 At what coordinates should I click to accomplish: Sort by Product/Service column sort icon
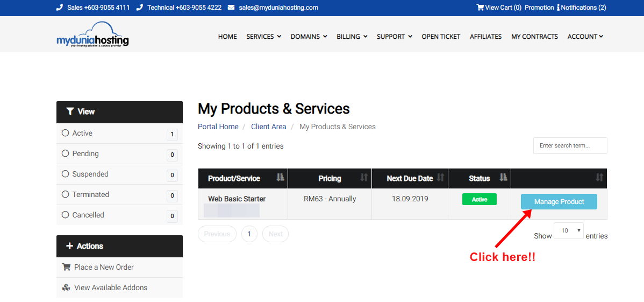(280, 178)
